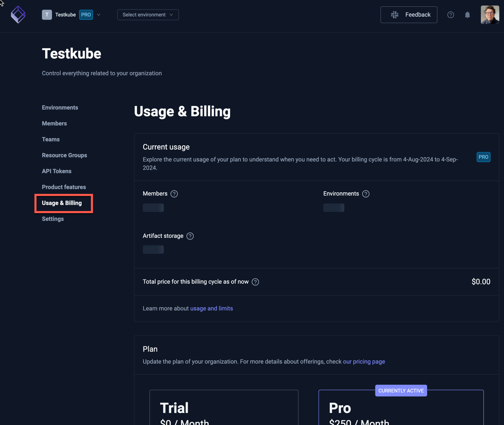Click the Testkube organization name in header

[x=65, y=15]
